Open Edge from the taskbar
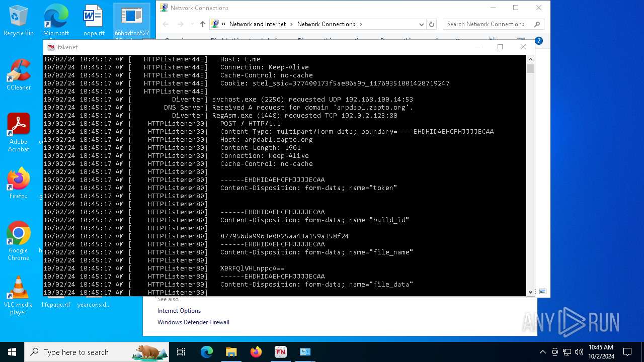 point(207,352)
